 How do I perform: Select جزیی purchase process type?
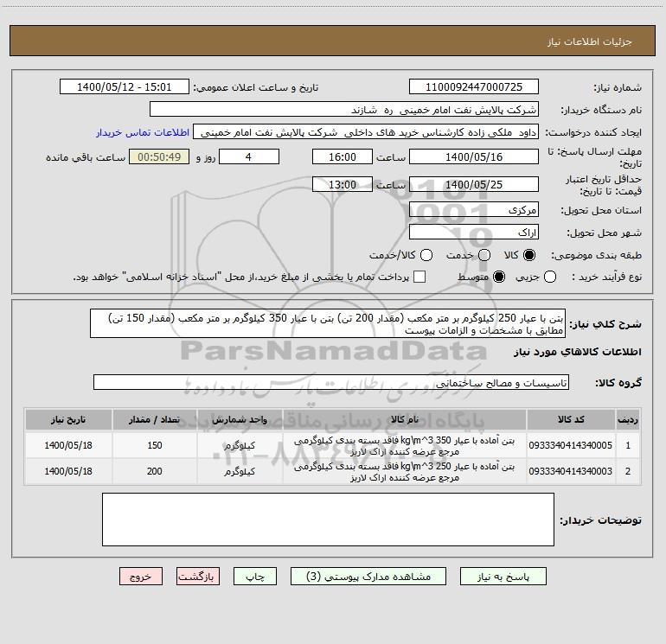tap(550, 277)
